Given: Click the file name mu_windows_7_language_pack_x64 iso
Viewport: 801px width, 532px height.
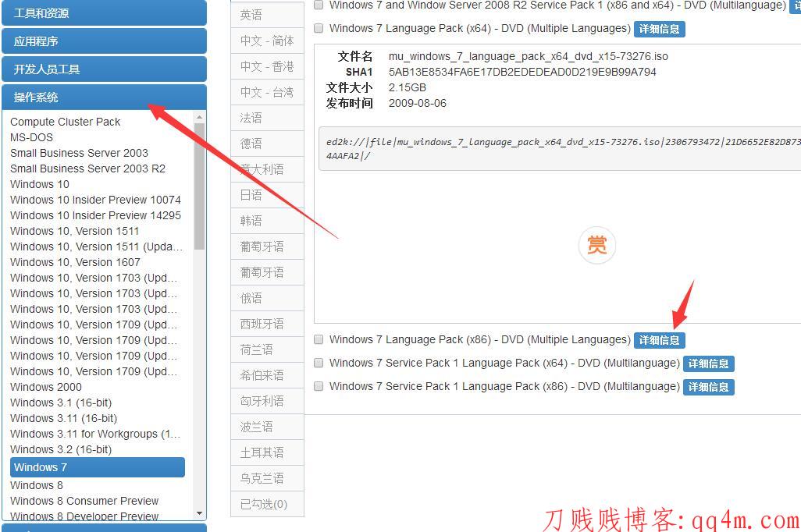Looking at the screenshot, I should point(529,56).
